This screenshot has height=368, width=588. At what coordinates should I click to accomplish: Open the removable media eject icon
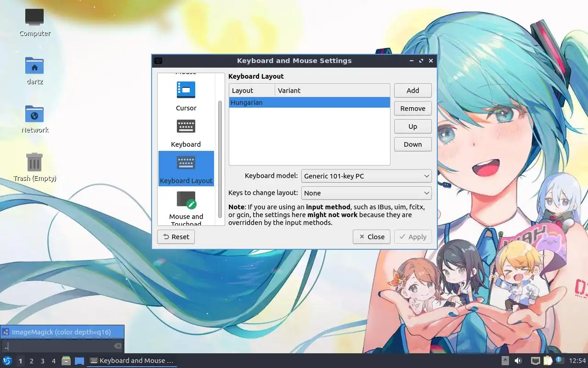pos(505,361)
